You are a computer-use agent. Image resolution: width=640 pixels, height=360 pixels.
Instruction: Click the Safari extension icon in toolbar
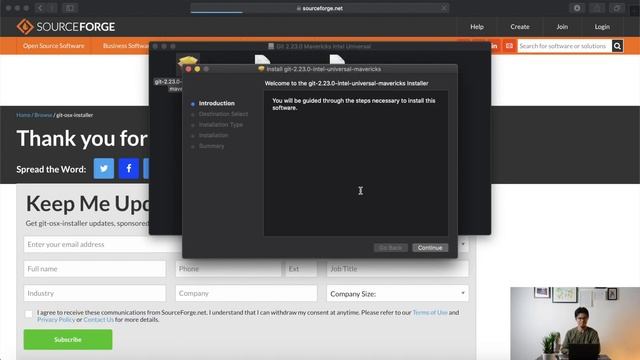pyautogui.click(x=577, y=8)
